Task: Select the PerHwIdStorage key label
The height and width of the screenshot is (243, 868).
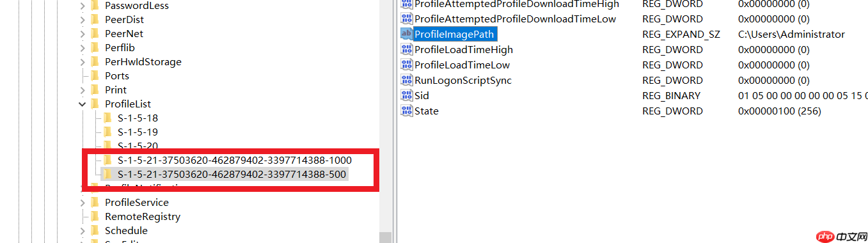Action: [x=143, y=61]
